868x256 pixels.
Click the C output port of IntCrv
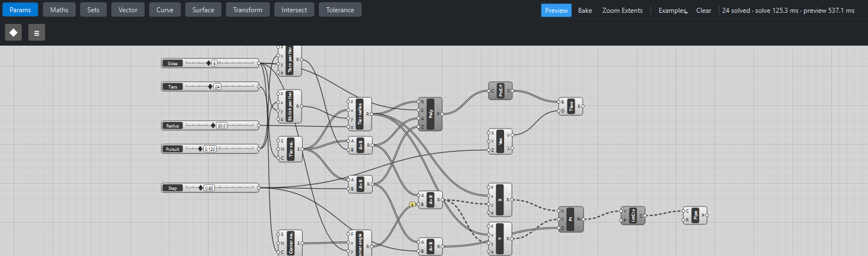click(x=645, y=215)
